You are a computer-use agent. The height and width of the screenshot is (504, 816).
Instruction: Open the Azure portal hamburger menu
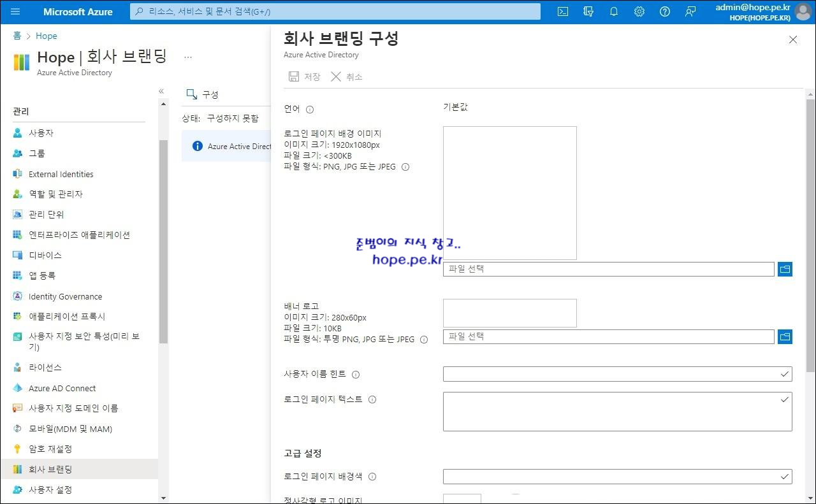point(15,11)
